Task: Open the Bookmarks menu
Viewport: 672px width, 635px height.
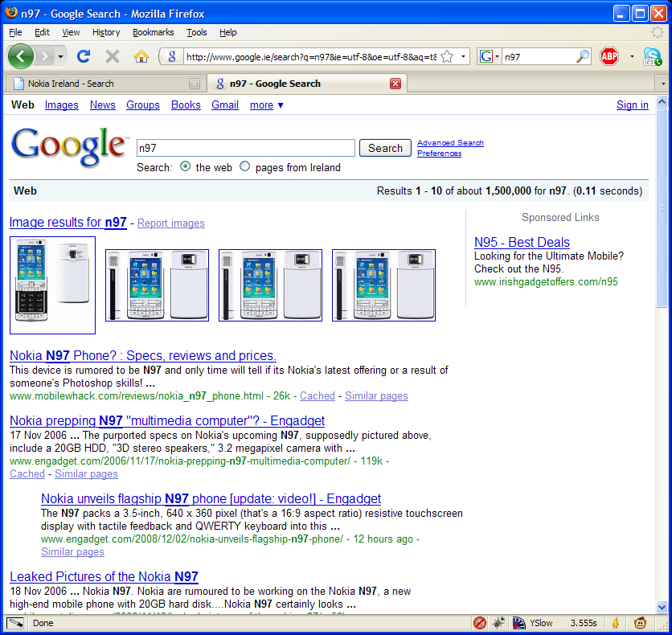Action: (x=153, y=32)
